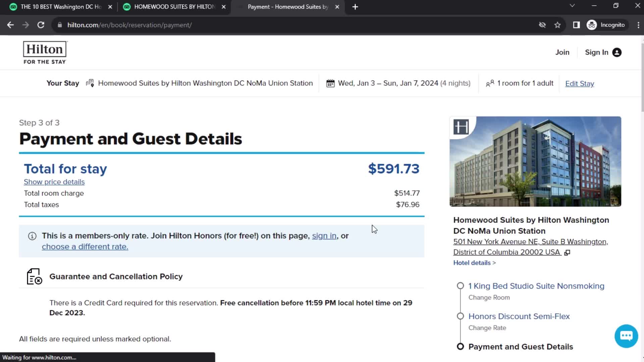Click the calendar/date icon

tap(330, 83)
